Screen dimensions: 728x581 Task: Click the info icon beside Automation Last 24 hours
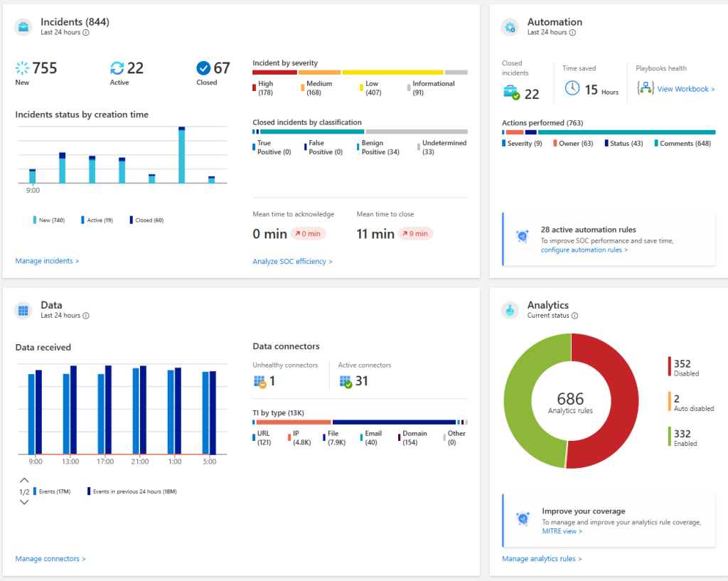coord(572,33)
